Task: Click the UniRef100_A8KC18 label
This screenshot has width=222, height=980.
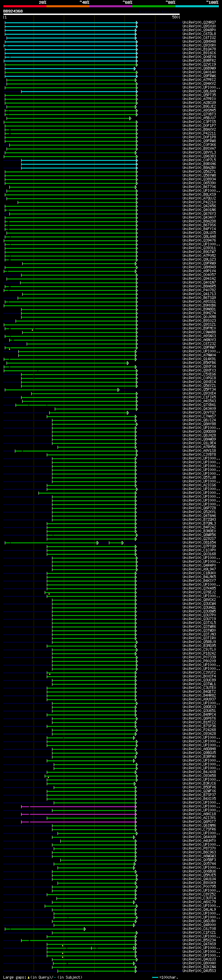Action: pos(199,814)
